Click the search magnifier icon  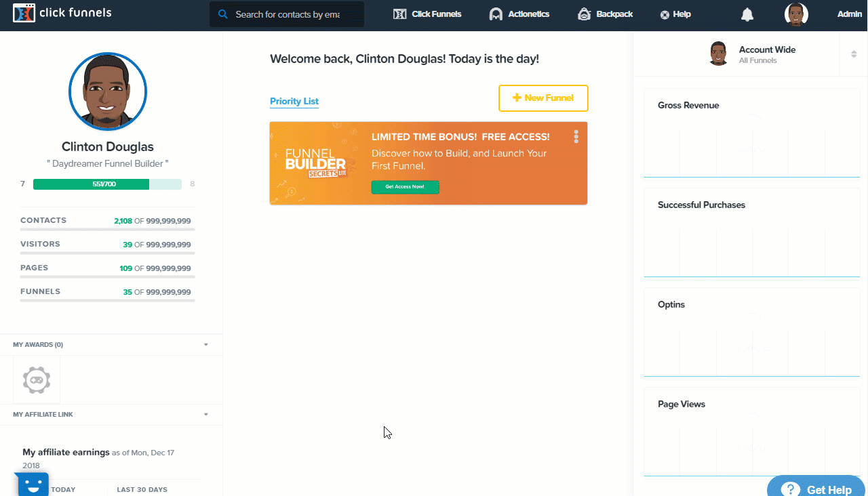(x=223, y=14)
